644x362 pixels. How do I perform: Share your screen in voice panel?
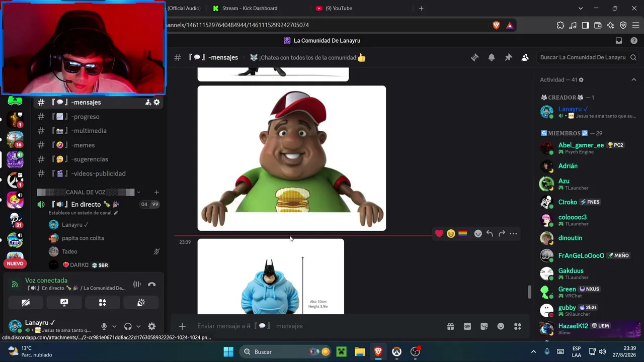point(64,302)
